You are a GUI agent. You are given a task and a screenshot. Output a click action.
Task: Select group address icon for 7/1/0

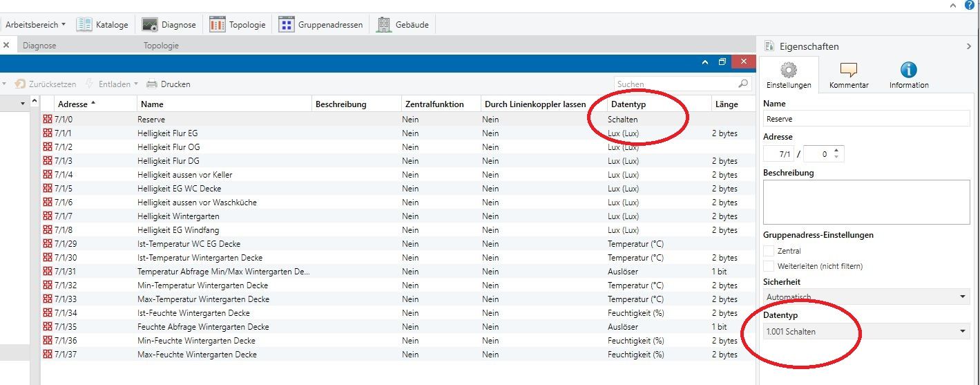[48, 119]
